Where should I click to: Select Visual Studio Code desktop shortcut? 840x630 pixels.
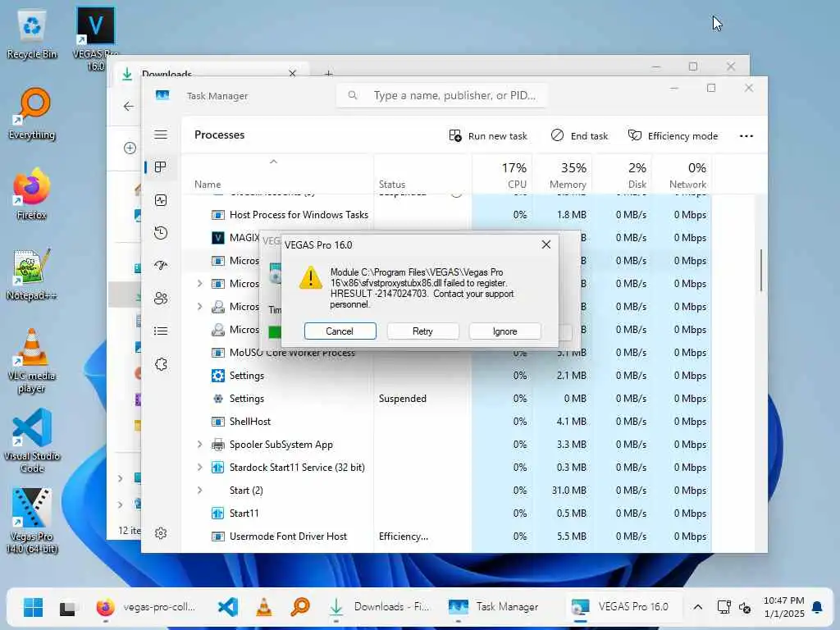(32, 441)
